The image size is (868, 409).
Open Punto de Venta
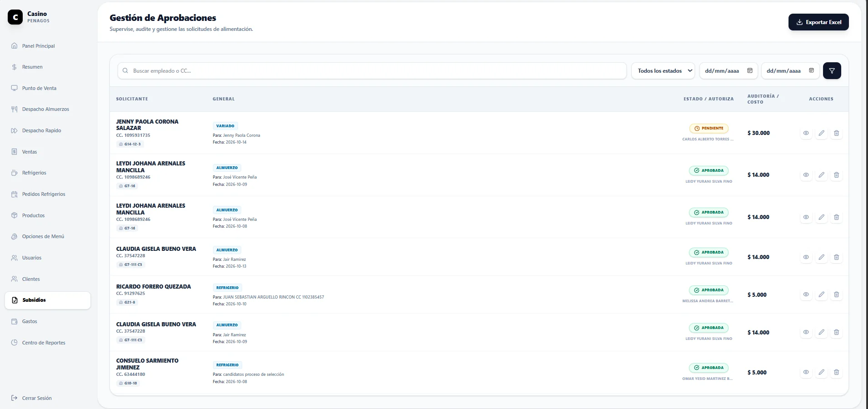pos(48,88)
